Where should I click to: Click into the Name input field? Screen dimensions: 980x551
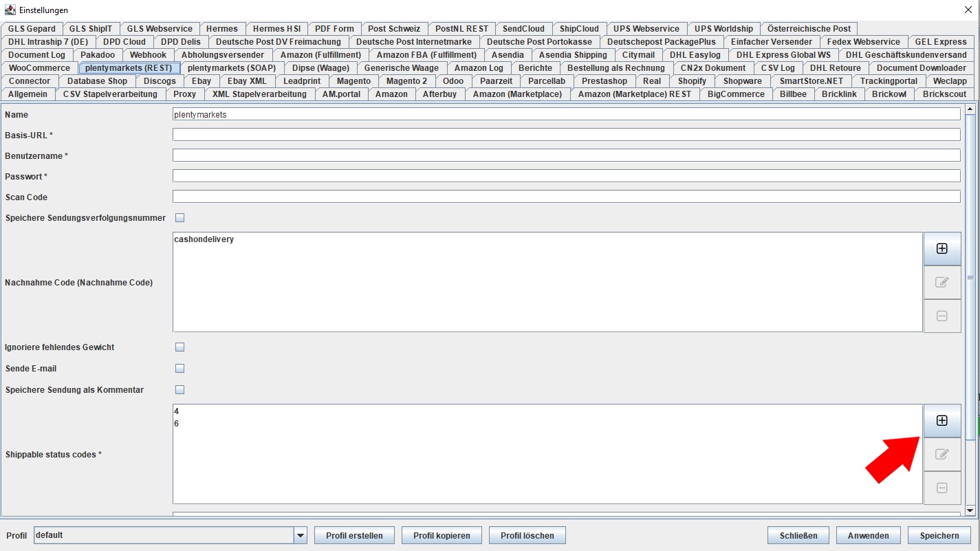(x=566, y=114)
